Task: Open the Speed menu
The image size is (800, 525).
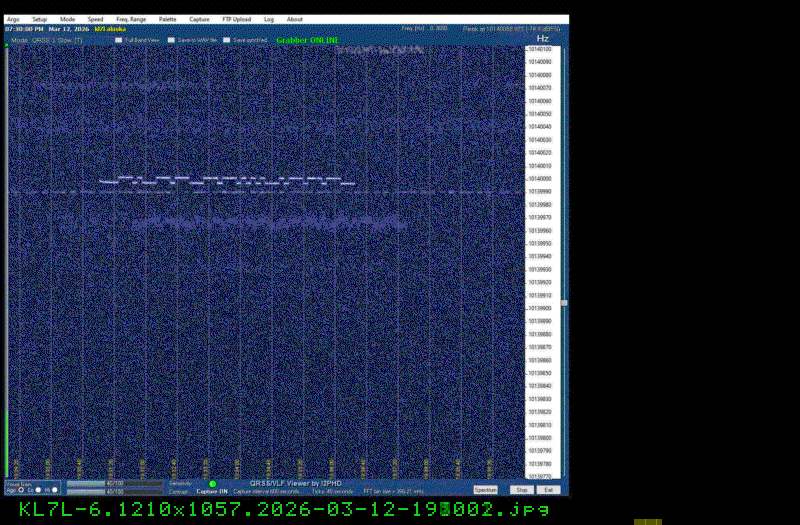Action: 95,19
